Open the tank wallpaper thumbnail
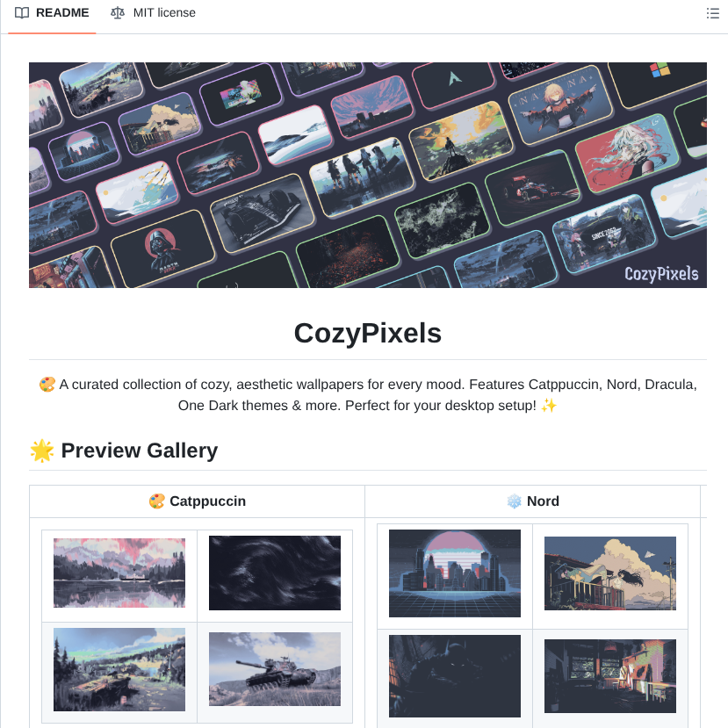This screenshot has height=728, width=728. click(x=275, y=669)
